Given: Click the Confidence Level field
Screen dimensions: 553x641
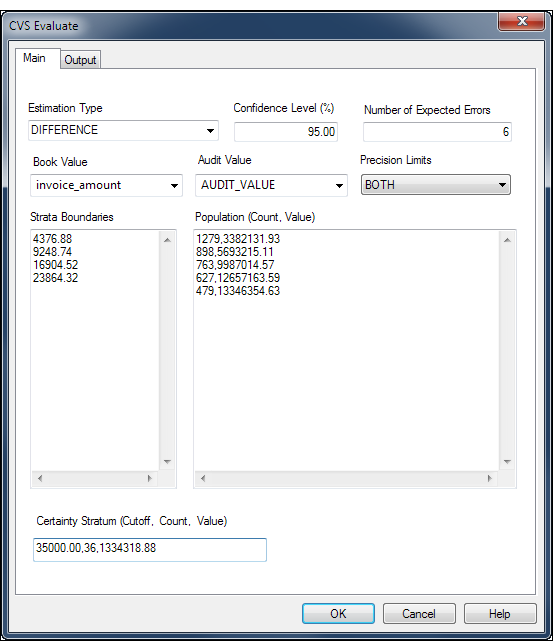Looking at the screenshot, I should click(286, 132).
